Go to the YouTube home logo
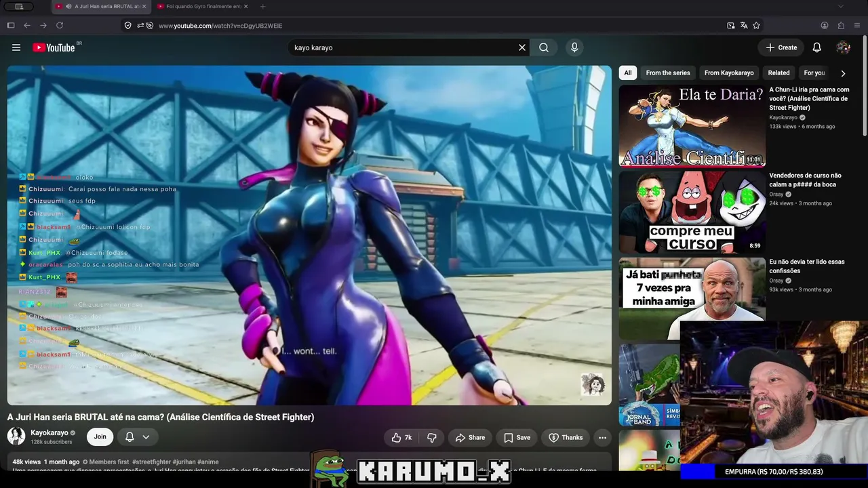The width and height of the screenshot is (868, 488). click(54, 47)
